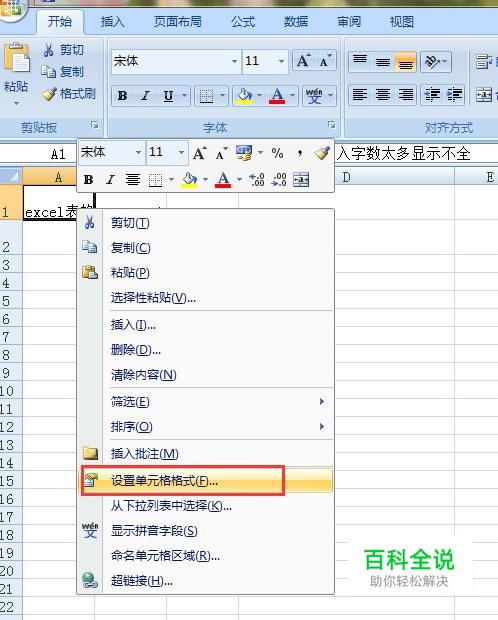498x620 pixels.
Task: Choose 复制(C) from the context menu
Action: click(205, 248)
